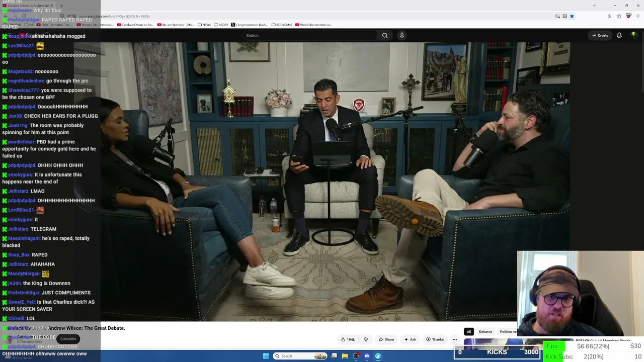Image resolution: width=644 pixels, height=362 pixels.
Task: Click chat username cognitivedecline
Action: pos(26,80)
